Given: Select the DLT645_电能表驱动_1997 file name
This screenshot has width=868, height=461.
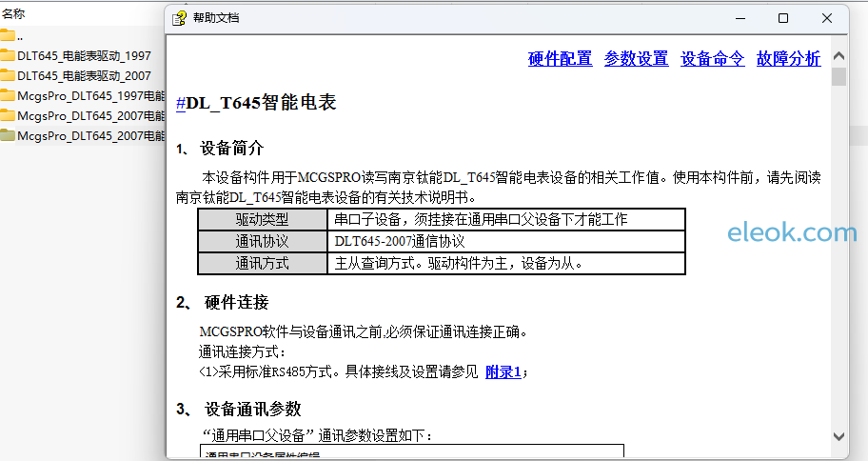Looking at the screenshot, I should pyautogui.click(x=84, y=56).
